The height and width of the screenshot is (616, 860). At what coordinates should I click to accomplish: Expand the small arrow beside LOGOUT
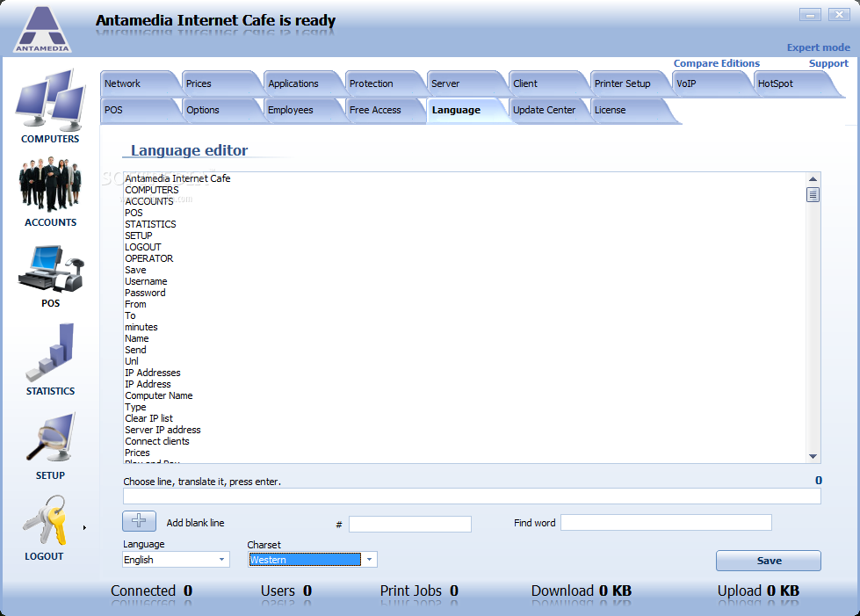[84, 528]
